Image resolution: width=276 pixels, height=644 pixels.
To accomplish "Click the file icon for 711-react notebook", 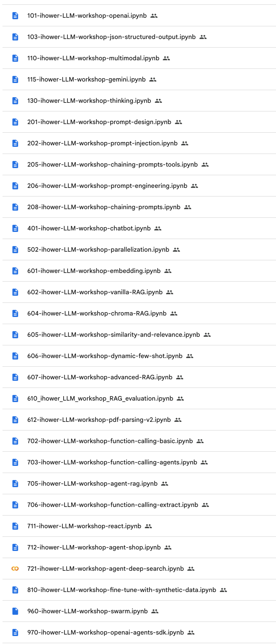I will tap(15, 526).
